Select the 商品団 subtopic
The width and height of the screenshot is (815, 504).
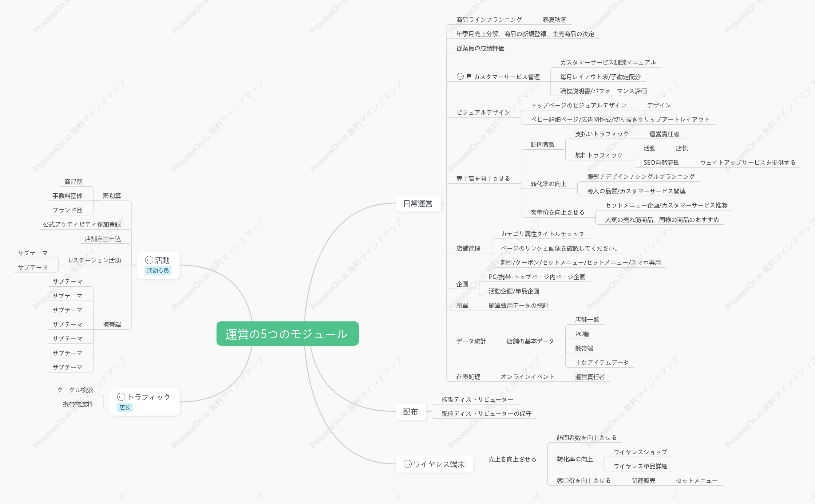[x=73, y=182]
